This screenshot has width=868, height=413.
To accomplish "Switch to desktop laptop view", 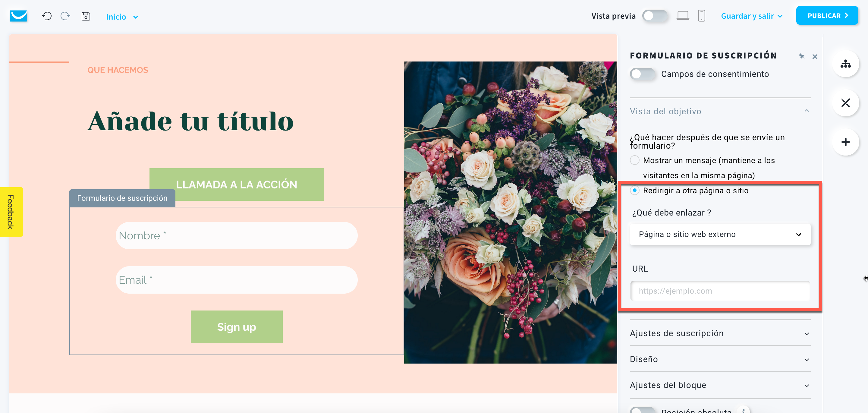I will tap(683, 15).
